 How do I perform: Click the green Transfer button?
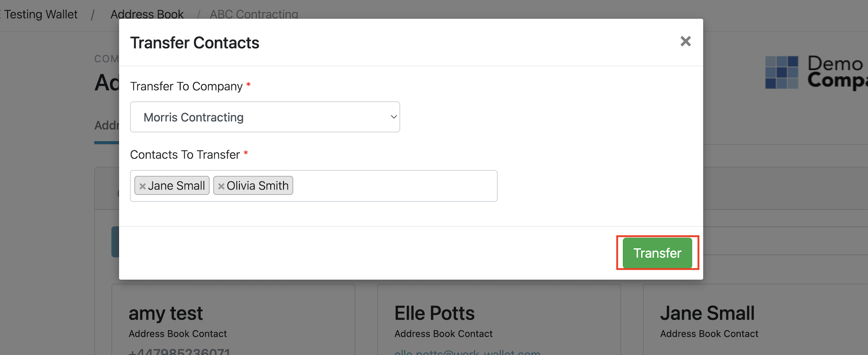click(657, 253)
